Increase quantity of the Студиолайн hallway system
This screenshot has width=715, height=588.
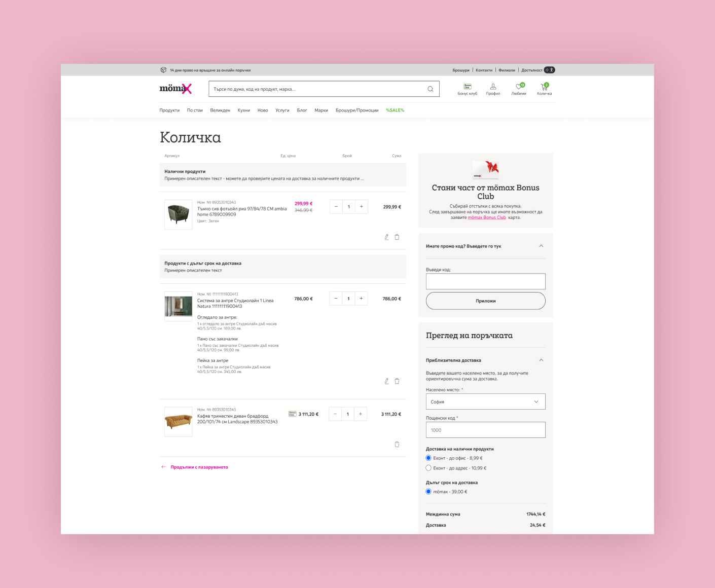(361, 299)
